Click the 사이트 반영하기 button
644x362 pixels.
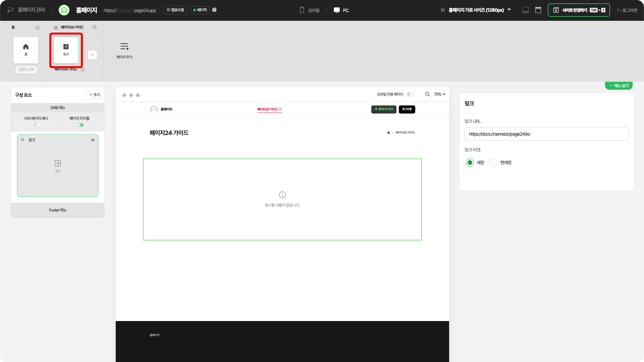[579, 10]
